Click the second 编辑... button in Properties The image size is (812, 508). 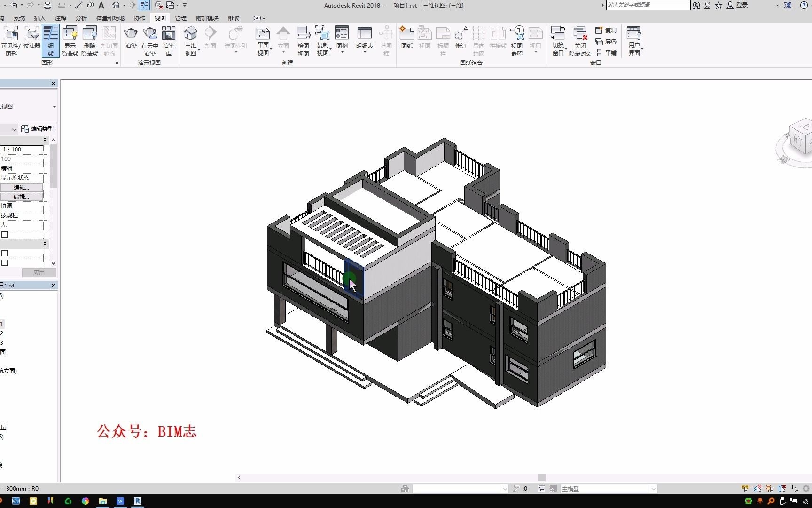pos(22,197)
